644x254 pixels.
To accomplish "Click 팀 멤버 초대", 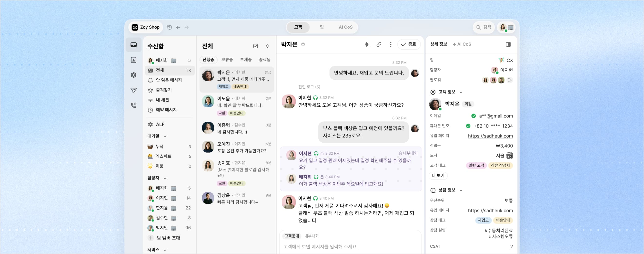I will coord(168,238).
